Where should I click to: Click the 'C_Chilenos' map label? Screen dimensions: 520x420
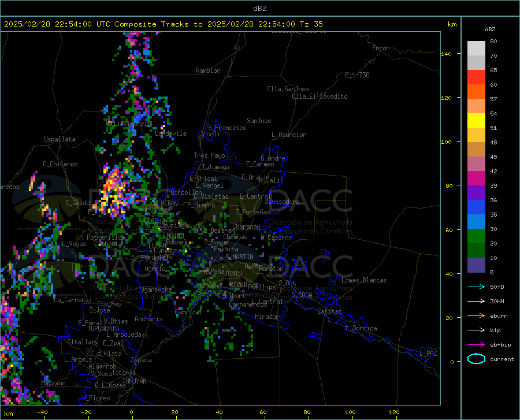click(x=60, y=164)
